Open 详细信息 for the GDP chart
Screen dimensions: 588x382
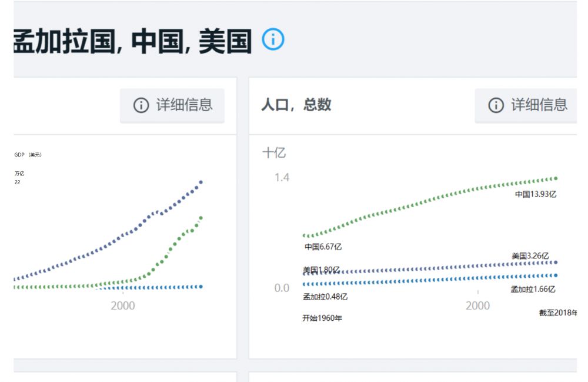pos(172,105)
